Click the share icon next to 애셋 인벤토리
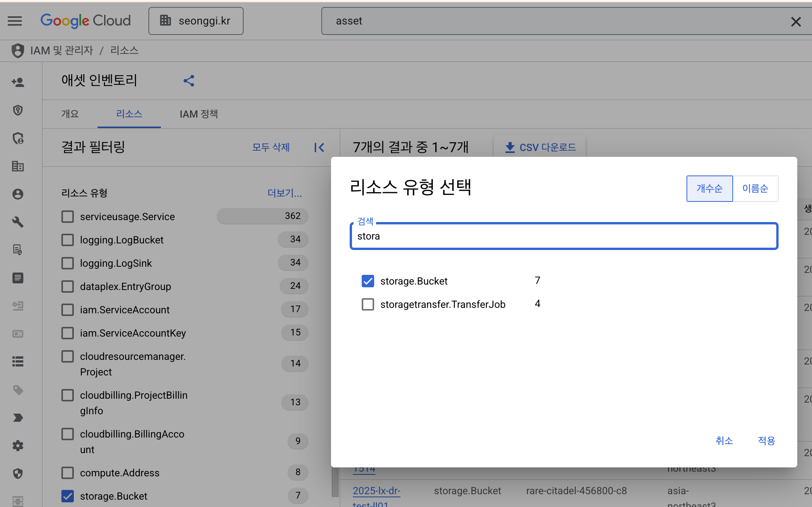The width and height of the screenshot is (812, 507). [189, 81]
